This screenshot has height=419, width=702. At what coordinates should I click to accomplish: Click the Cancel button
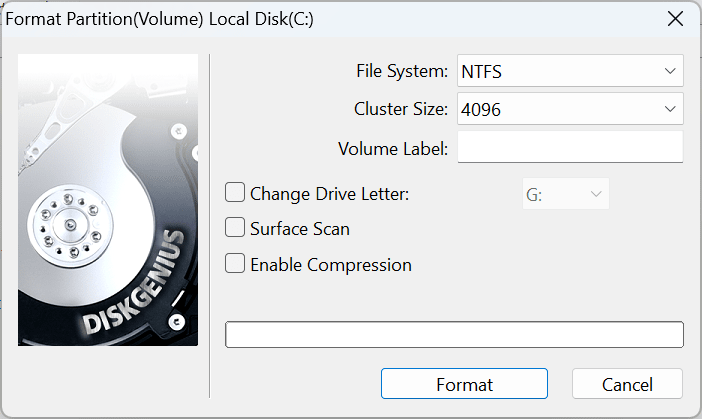pyautogui.click(x=627, y=384)
